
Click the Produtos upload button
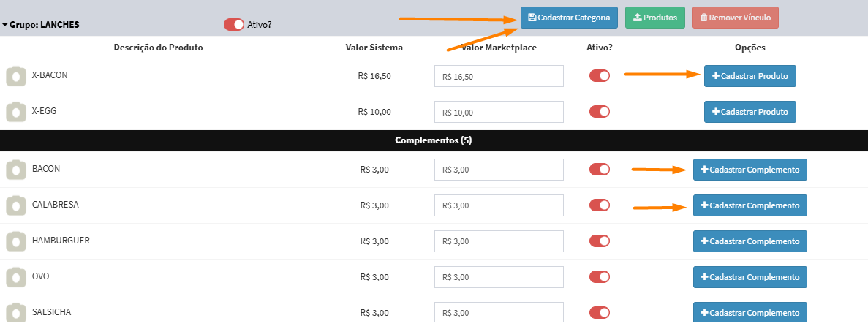point(654,18)
